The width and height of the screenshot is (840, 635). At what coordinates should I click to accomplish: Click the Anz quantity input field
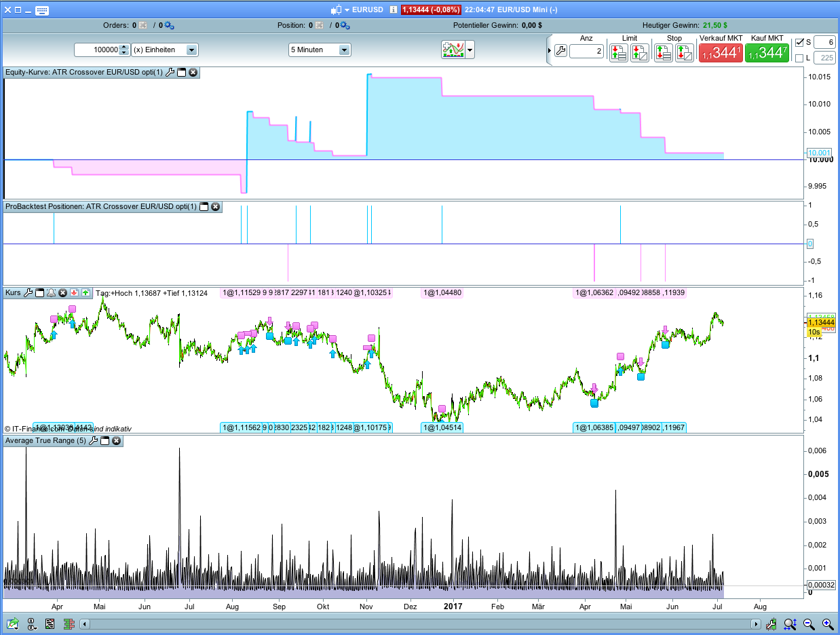point(586,51)
